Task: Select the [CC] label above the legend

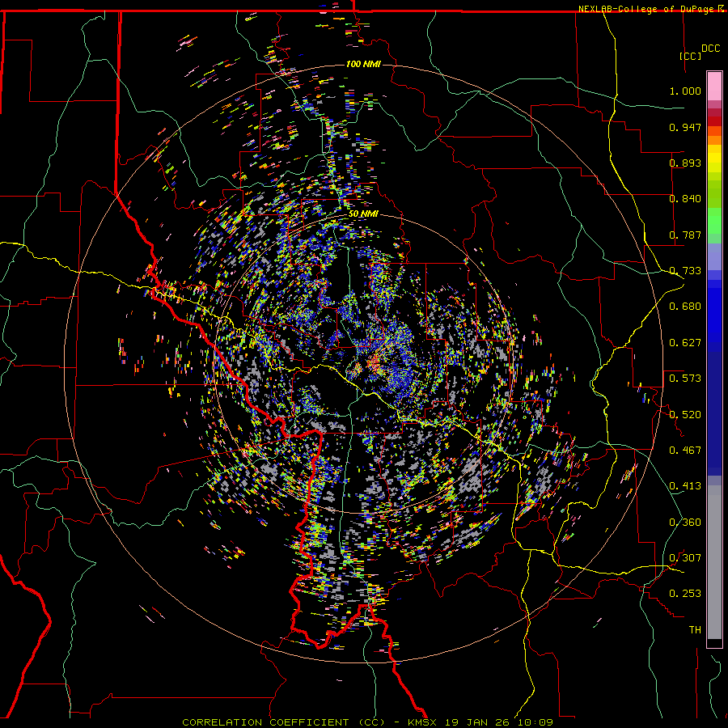Action: pos(690,56)
